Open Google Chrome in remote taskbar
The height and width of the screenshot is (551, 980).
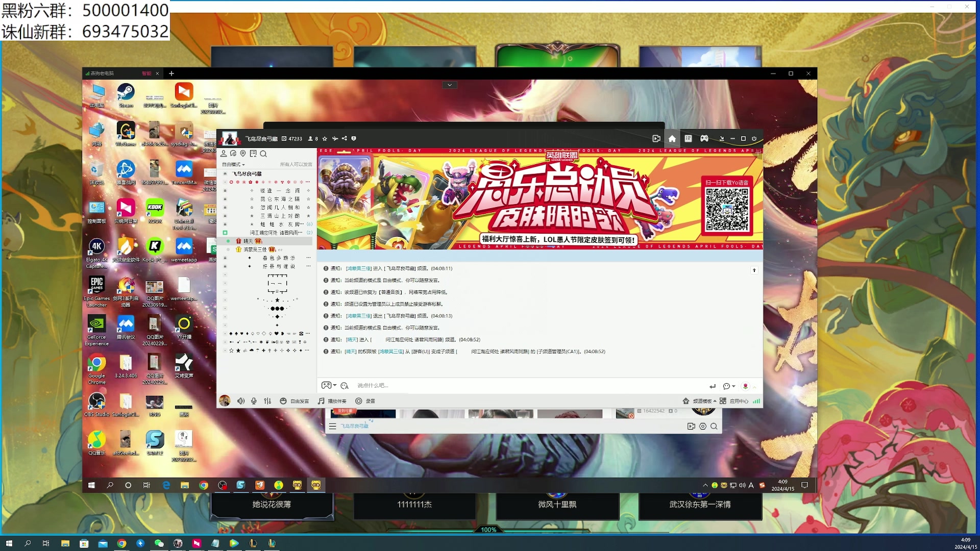tap(204, 485)
